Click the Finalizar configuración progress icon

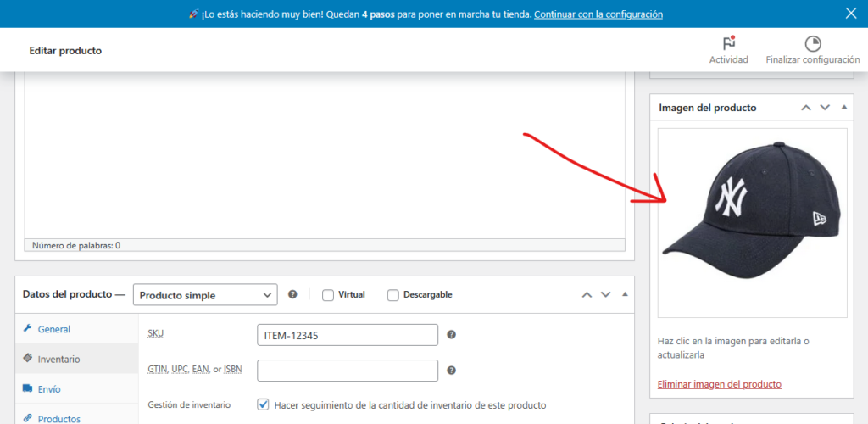click(x=812, y=43)
